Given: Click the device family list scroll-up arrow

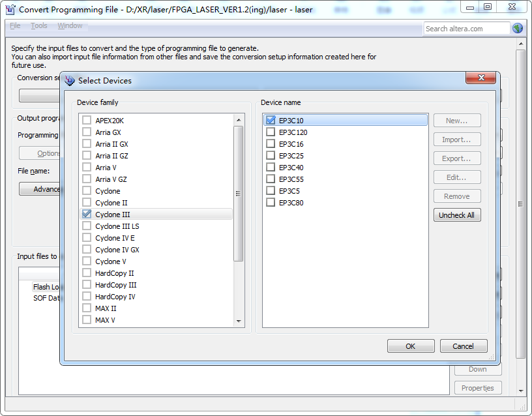Looking at the screenshot, I should pyautogui.click(x=239, y=120).
